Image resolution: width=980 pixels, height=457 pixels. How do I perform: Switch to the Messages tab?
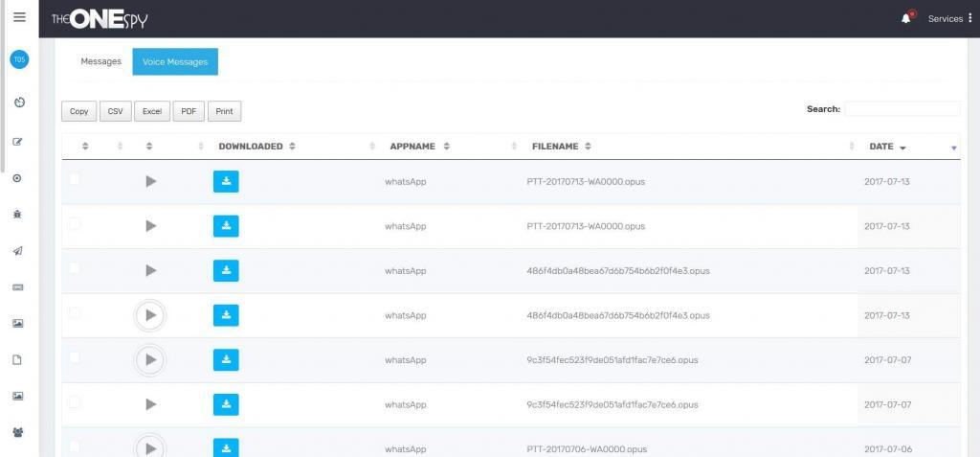[x=100, y=61]
